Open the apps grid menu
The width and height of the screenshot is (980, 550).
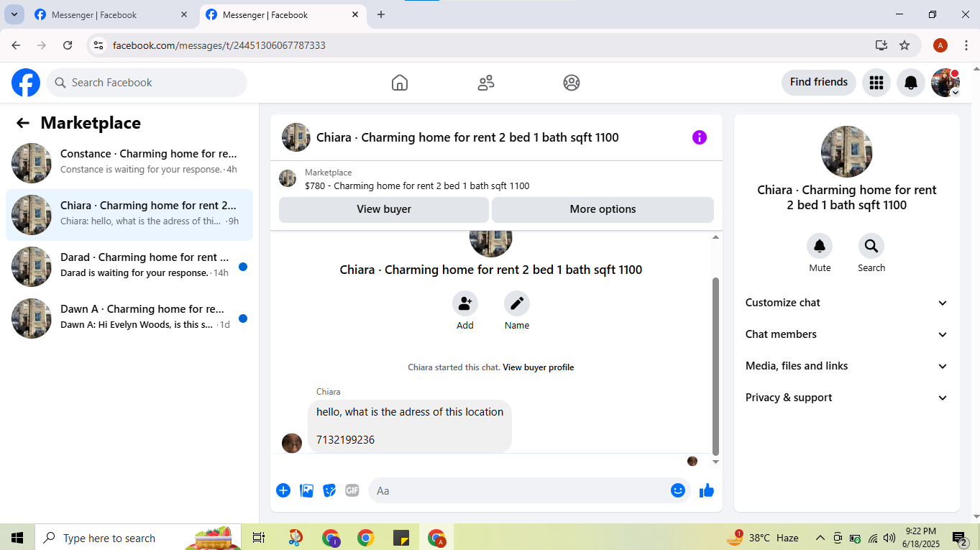876,83
